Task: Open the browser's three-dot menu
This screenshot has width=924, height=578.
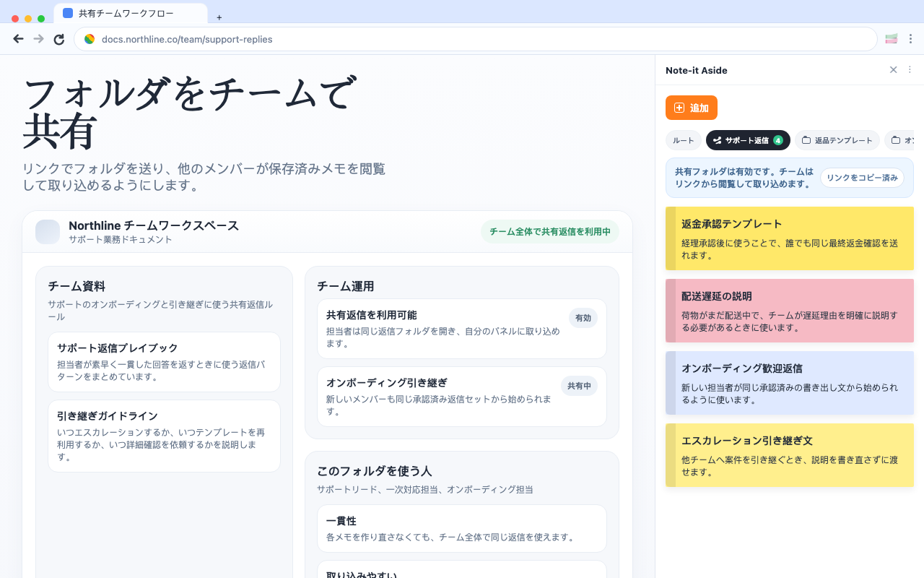Action: (x=911, y=39)
